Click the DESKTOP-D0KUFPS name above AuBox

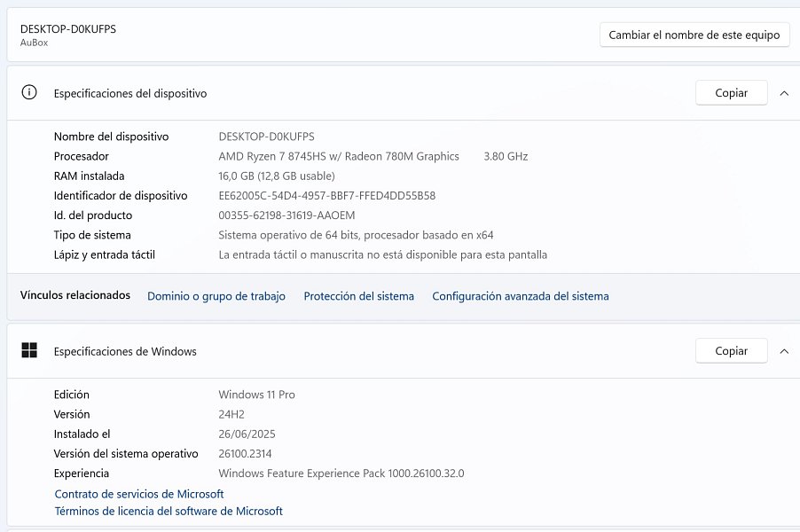pyautogui.click(x=68, y=29)
